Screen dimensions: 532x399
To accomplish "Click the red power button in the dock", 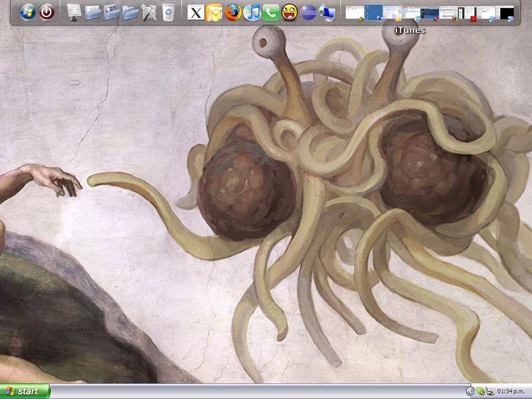I will click(x=46, y=12).
